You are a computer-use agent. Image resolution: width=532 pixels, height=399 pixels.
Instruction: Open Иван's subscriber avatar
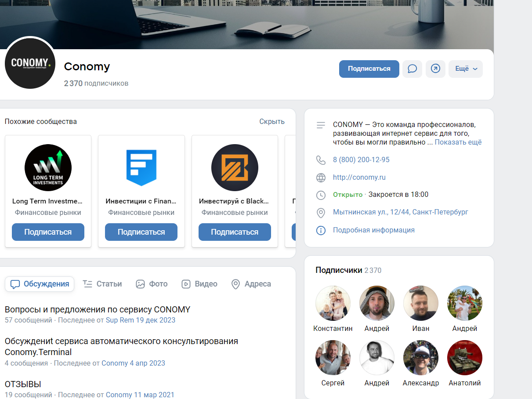(421, 303)
